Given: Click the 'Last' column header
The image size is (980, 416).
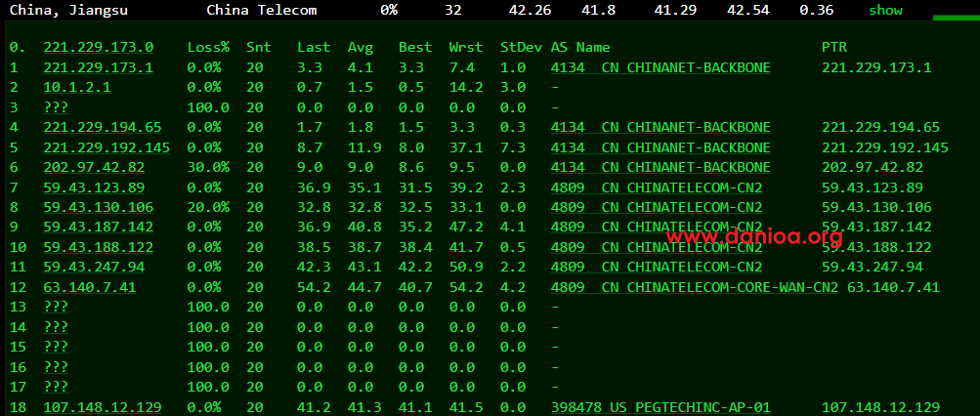Looking at the screenshot, I should point(314,48).
